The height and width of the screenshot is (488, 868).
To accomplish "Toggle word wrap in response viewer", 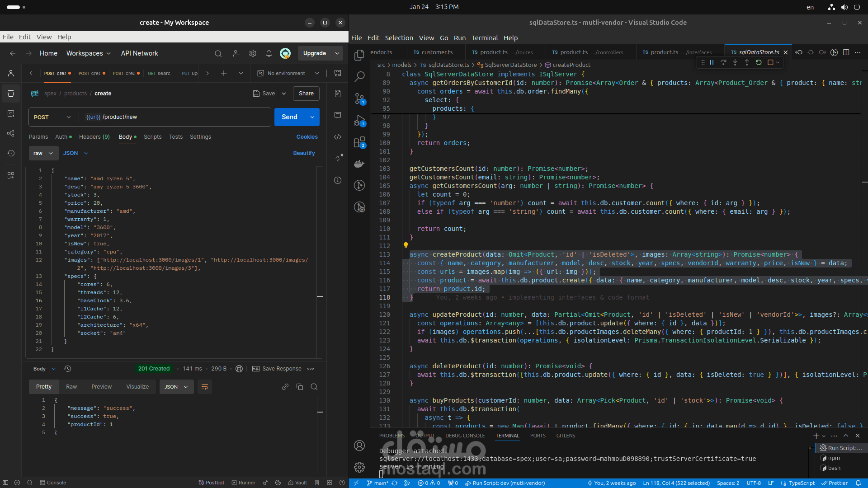I will [x=205, y=387].
